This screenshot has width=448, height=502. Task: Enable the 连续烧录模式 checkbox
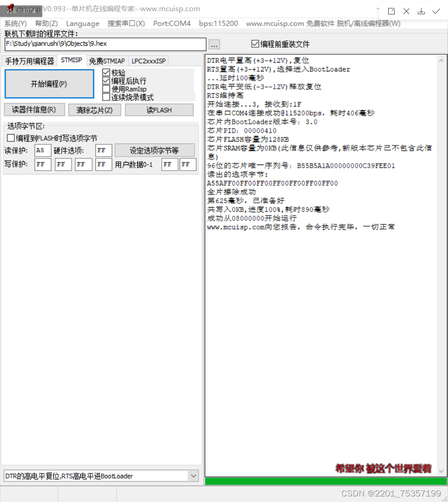tap(106, 97)
